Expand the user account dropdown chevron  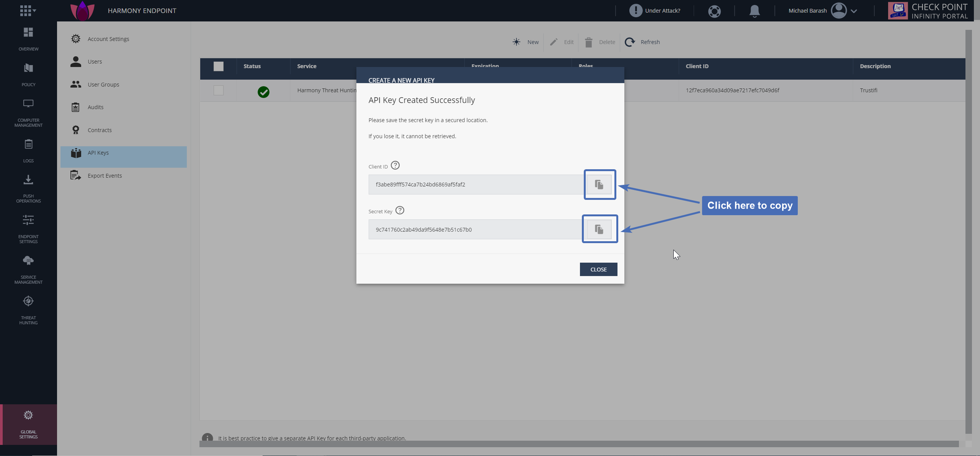(854, 11)
